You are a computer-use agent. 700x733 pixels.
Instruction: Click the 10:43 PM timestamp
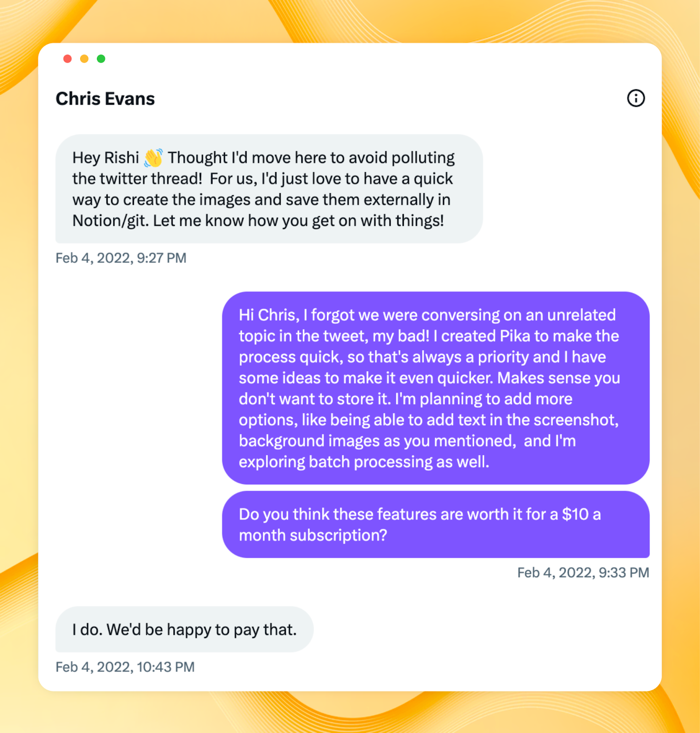125,667
